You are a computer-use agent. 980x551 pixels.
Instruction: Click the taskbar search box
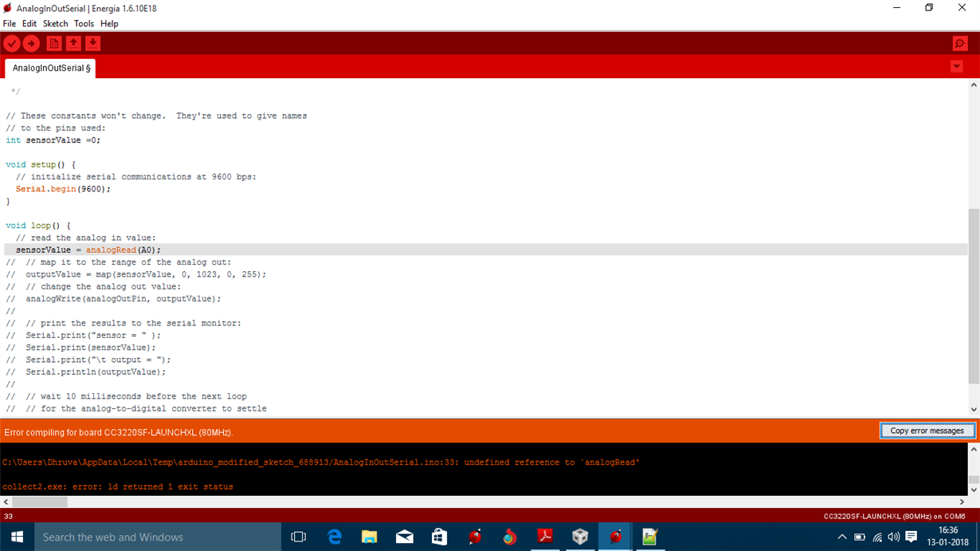tap(158, 537)
